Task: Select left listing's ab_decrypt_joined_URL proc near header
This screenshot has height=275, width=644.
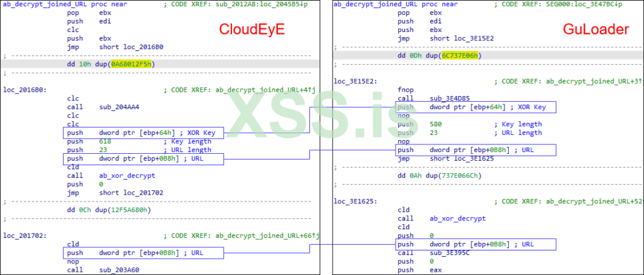Action: (x=65, y=4)
